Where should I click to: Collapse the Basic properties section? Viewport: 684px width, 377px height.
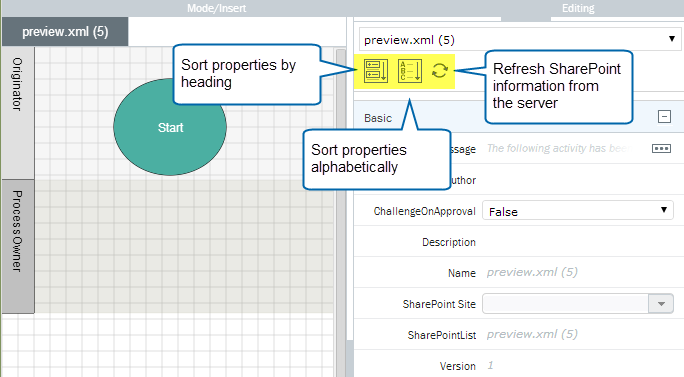[664, 117]
